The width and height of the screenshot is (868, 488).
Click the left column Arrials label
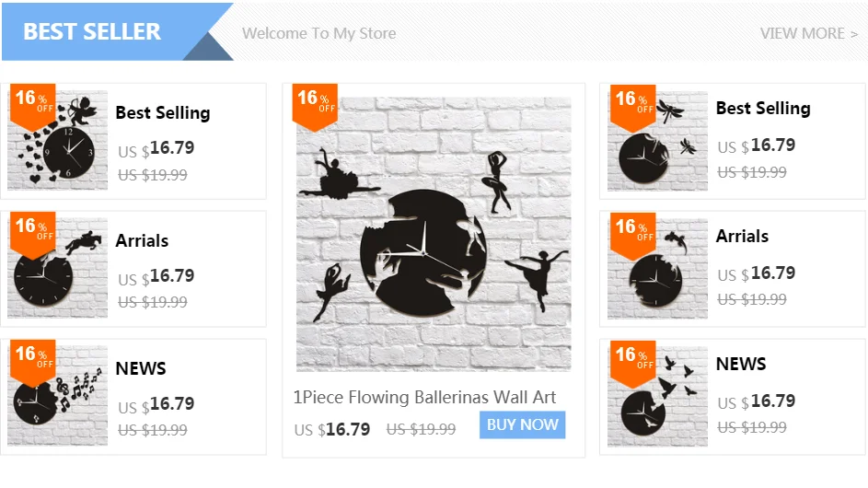[x=142, y=241]
